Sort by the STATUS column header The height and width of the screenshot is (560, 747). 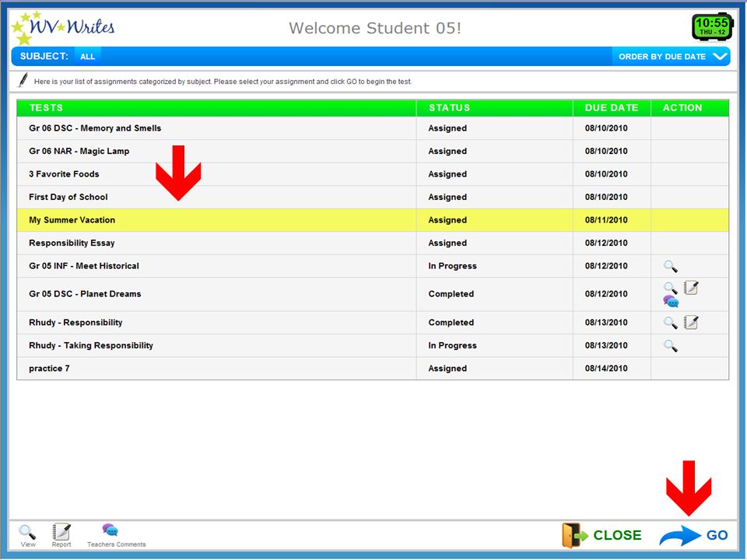[x=495, y=107]
